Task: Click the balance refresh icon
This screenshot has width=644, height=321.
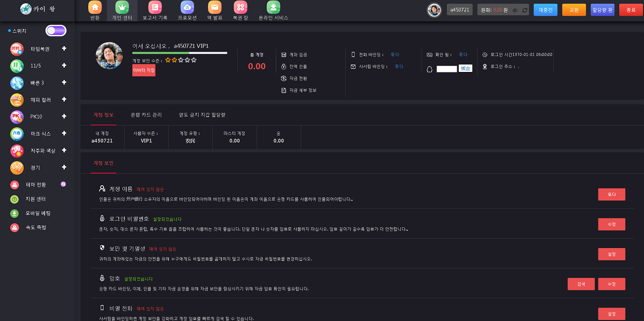Action: (525, 10)
